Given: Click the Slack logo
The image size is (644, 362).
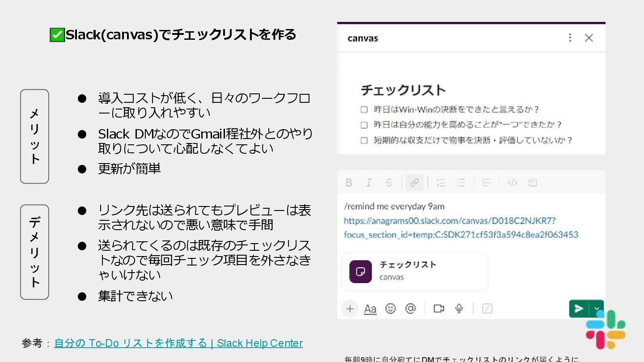Looking at the screenshot, I should (606, 330).
